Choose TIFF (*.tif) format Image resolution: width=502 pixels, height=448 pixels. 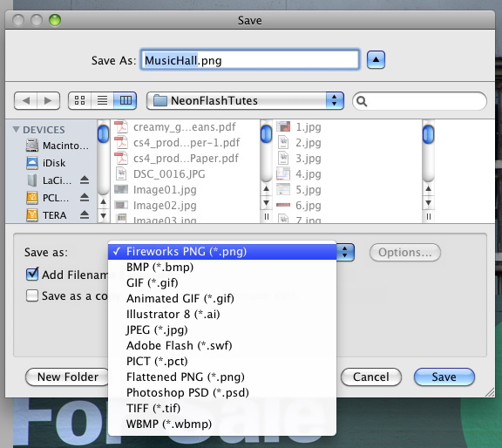(222, 408)
